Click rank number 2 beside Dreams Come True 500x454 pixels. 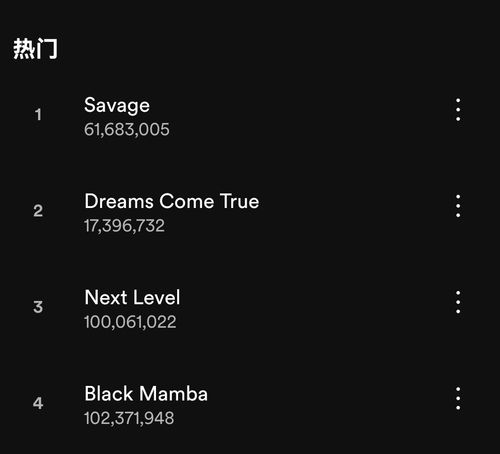coord(38,211)
